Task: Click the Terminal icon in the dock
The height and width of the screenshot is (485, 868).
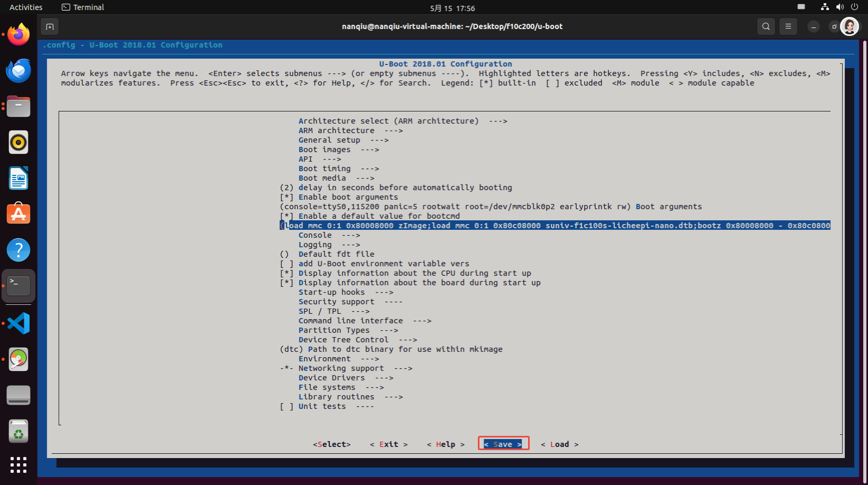Action: [x=19, y=286]
